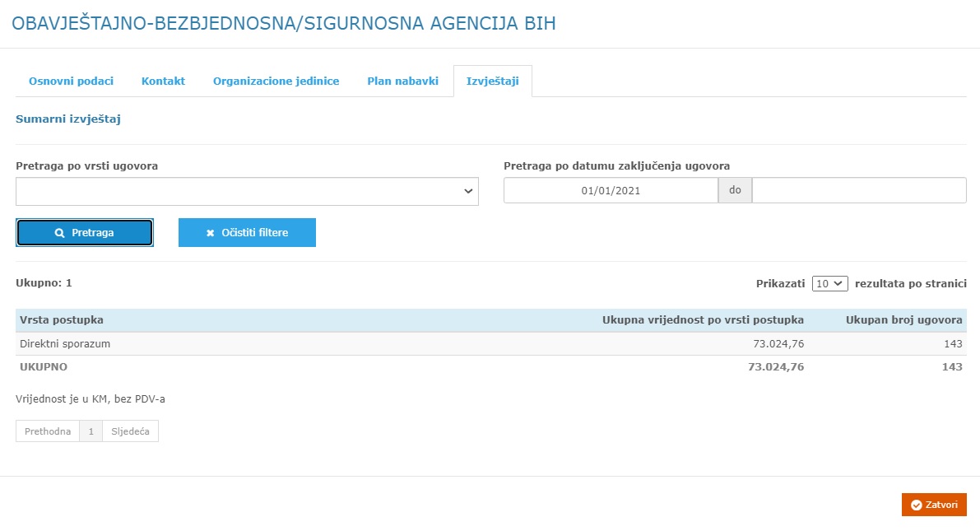Click the Vrijednost je u KM note
This screenshot has height=531, width=980.
tap(91, 399)
